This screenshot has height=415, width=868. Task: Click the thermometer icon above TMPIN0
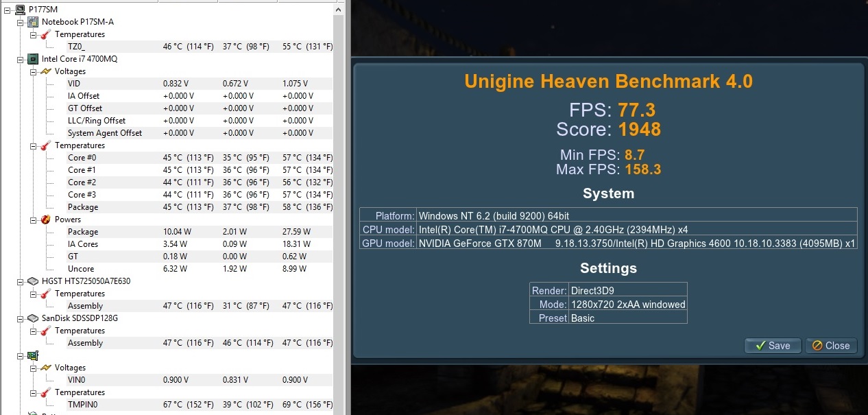[46, 392]
